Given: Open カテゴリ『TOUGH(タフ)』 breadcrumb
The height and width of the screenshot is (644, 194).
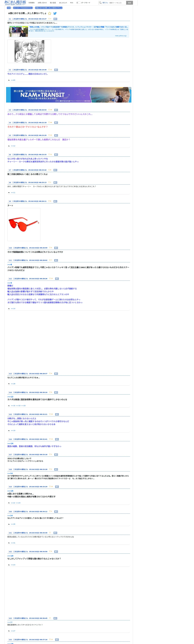Looking at the screenshot, I should [x=23, y=8].
